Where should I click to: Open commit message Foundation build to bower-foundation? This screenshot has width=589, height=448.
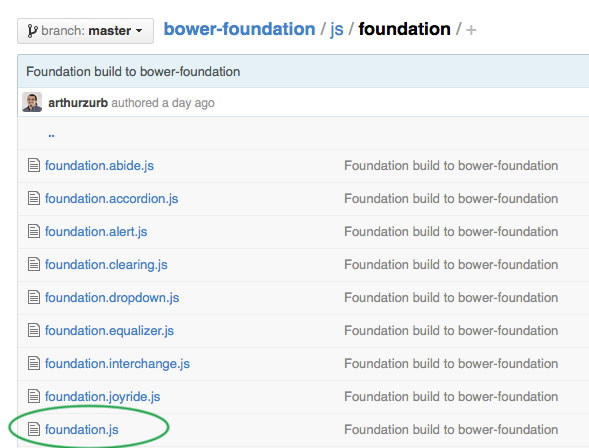133,71
